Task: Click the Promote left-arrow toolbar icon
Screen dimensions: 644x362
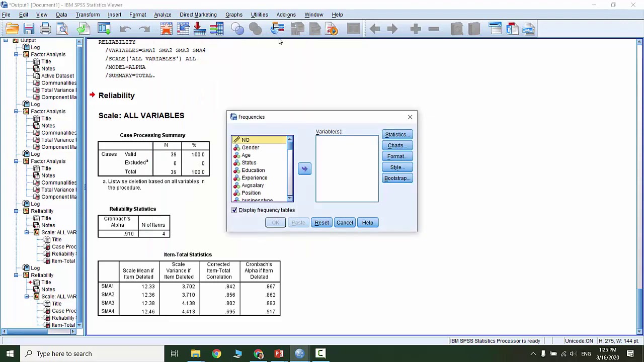Action: tap(374, 29)
